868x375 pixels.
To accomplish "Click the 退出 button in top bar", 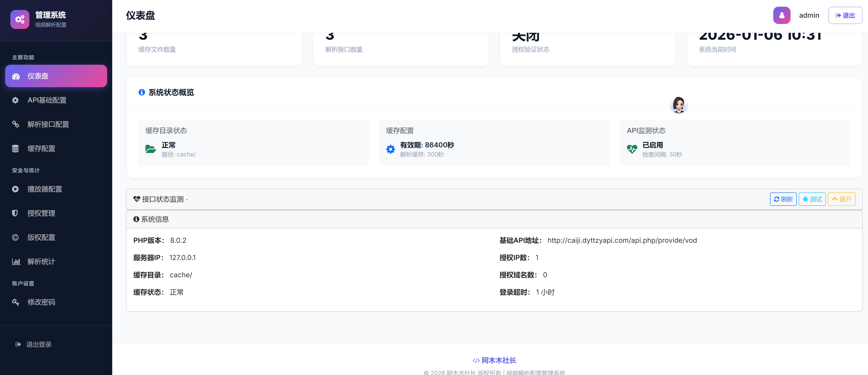I will [x=845, y=16].
